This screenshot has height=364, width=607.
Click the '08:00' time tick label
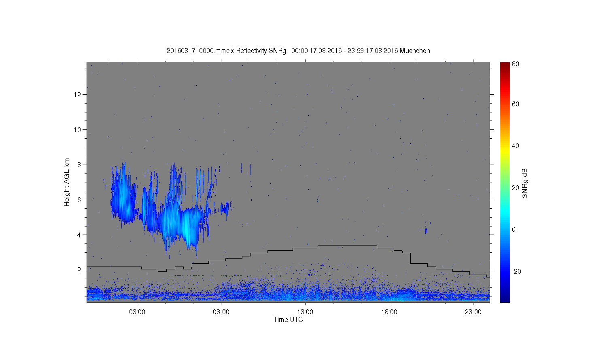pos(221,312)
